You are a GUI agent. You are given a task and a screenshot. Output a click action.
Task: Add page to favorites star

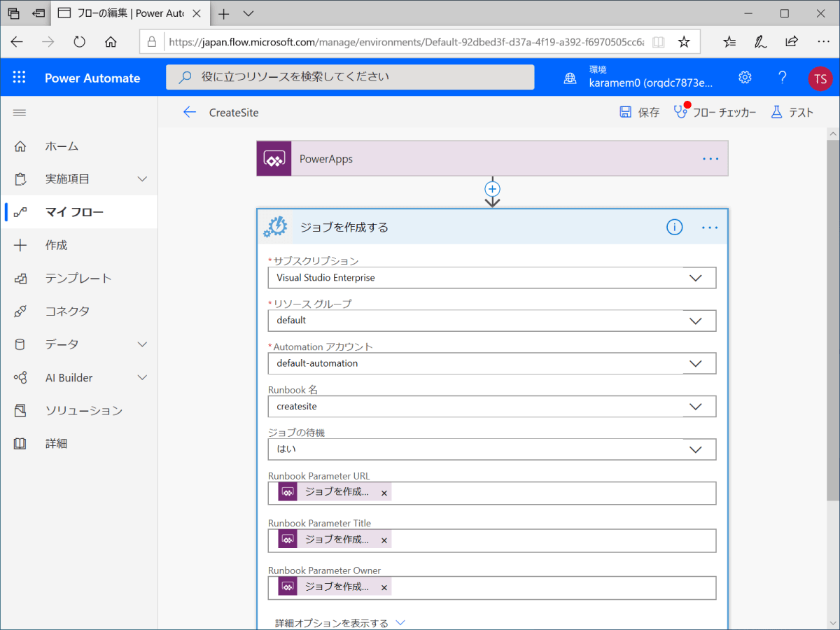[x=684, y=42]
